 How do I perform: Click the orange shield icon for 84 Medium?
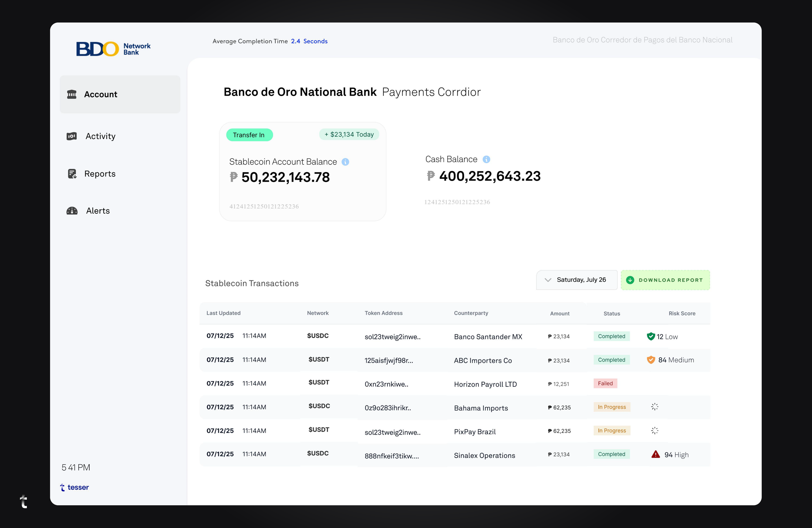click(x=651, y=360)
